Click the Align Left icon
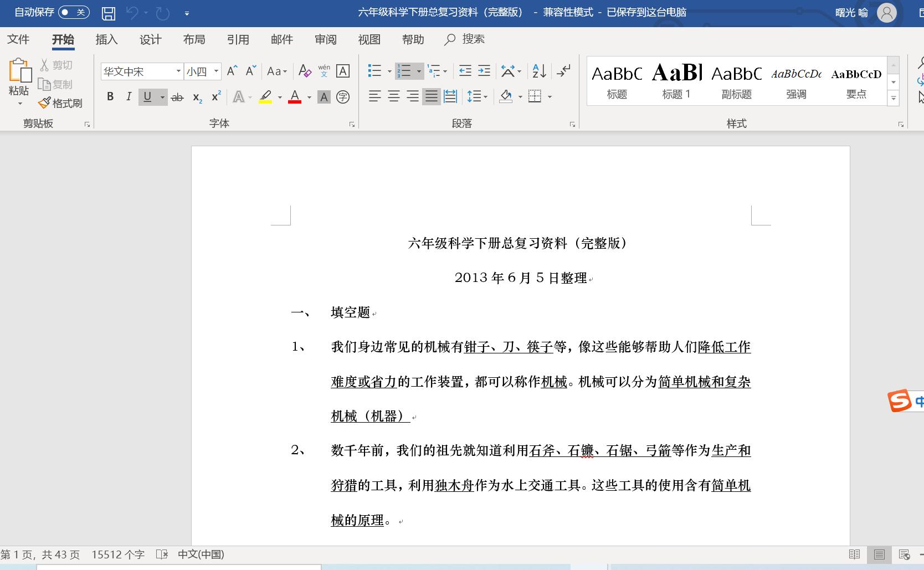 click(375, 97)
